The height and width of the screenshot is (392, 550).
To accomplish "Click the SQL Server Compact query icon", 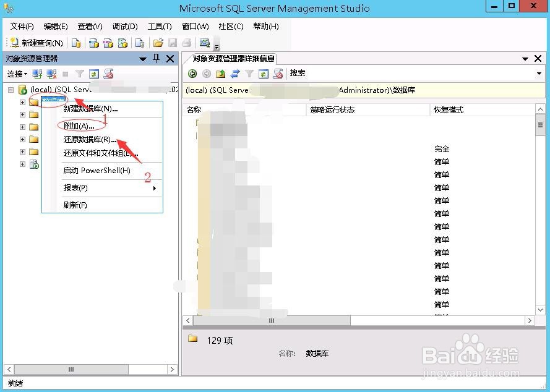I will point(140,43).
